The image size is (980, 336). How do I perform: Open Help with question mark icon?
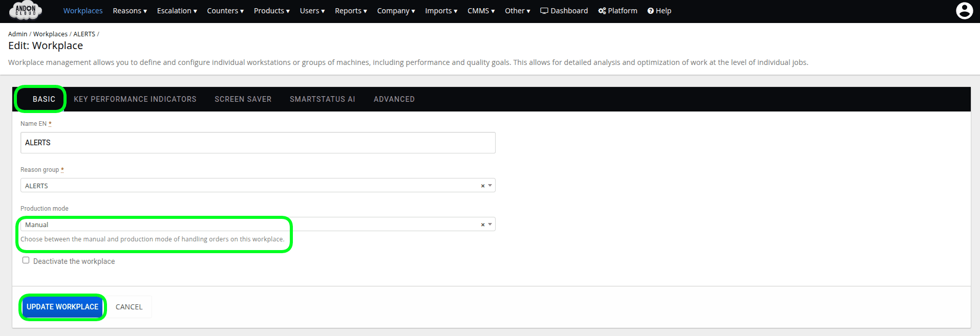(x=659, y=11)
